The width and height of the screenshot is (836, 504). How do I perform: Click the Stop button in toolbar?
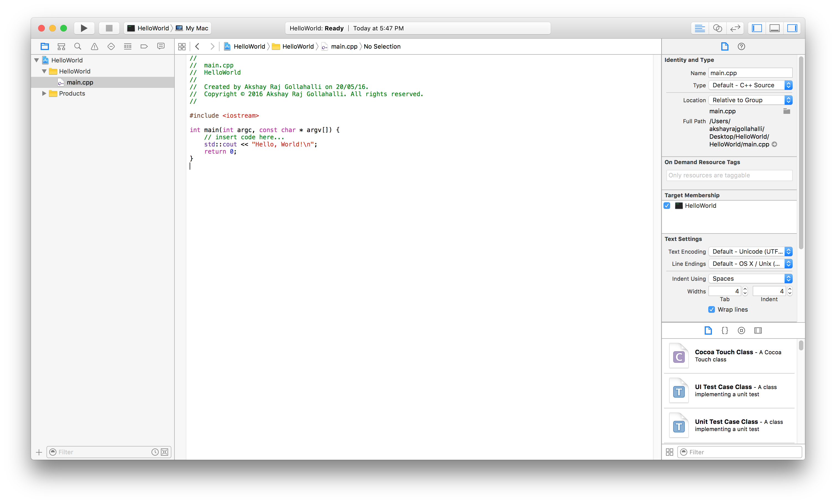tap(109, 28)
